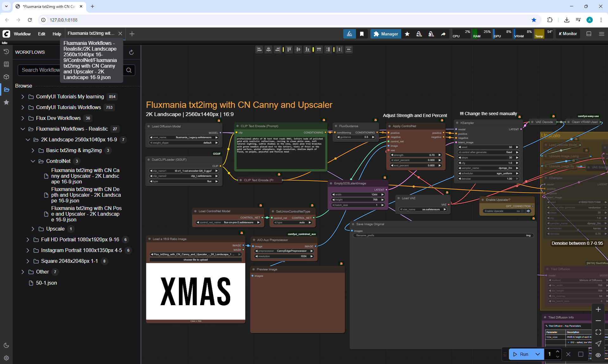
Task: Collapse the ControlNet folder
Action: pyautogui.click(x=33, y=161)
